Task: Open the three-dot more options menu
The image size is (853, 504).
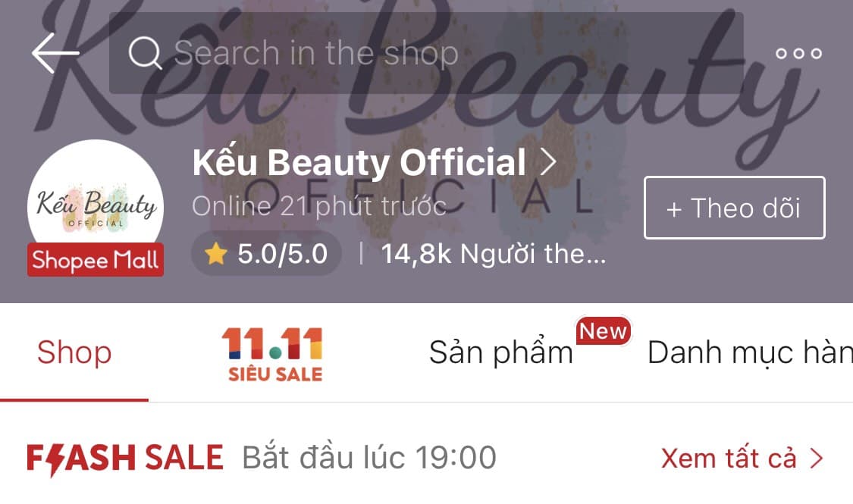Action: [x=798, y=53]
